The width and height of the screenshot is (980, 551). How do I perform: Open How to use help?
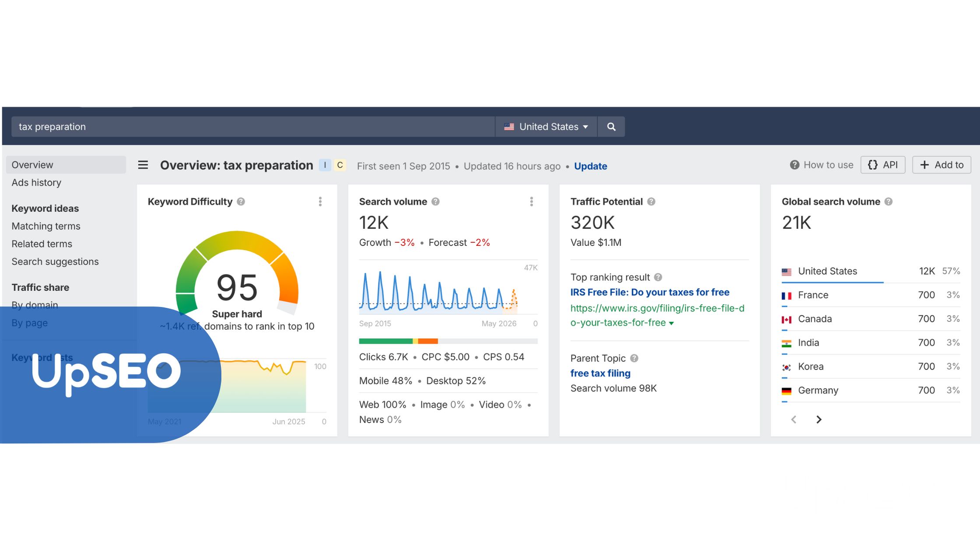(822, 165)
